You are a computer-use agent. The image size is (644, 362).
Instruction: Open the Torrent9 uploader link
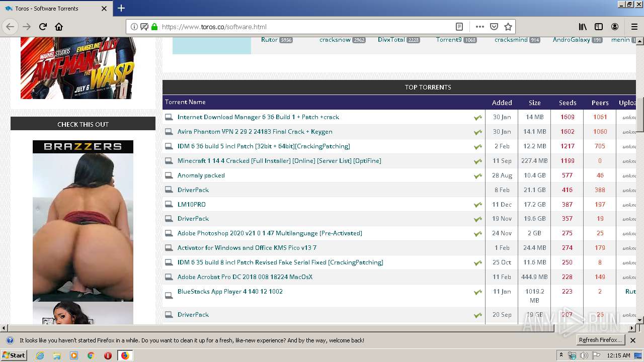pos(449,40)
